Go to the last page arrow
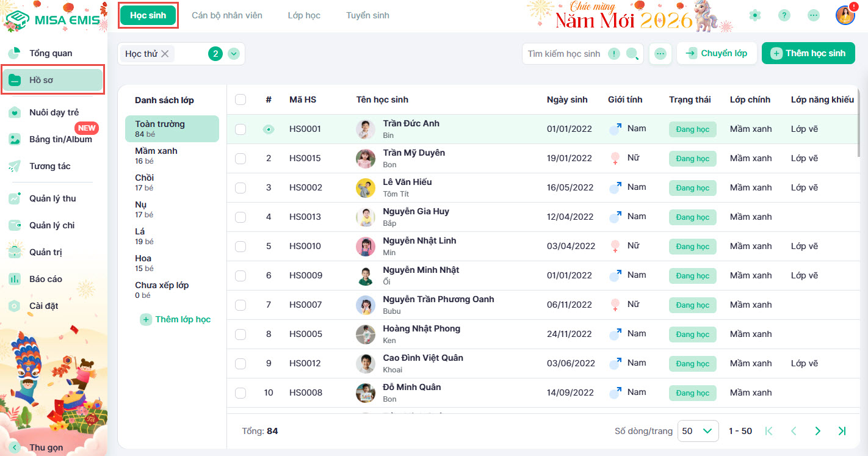The width and height of the screenshot is (868, 456). (842, 431)
